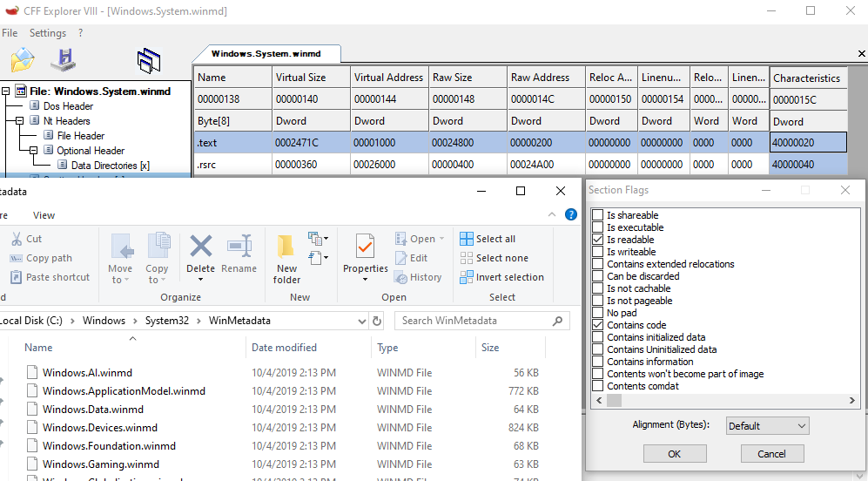Collapse the Nt Headers tree node
Viewport: 868px width, 481px height.
(19, 121)
